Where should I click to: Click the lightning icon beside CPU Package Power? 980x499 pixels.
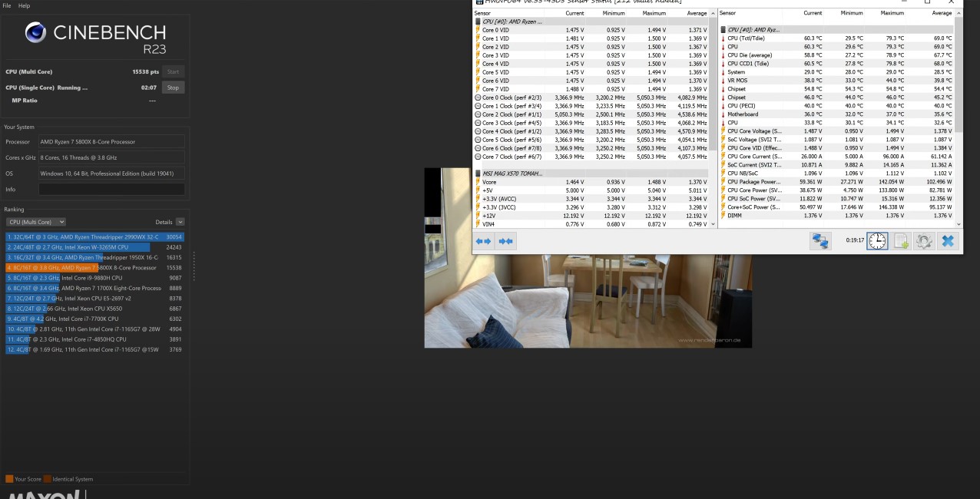723,182
